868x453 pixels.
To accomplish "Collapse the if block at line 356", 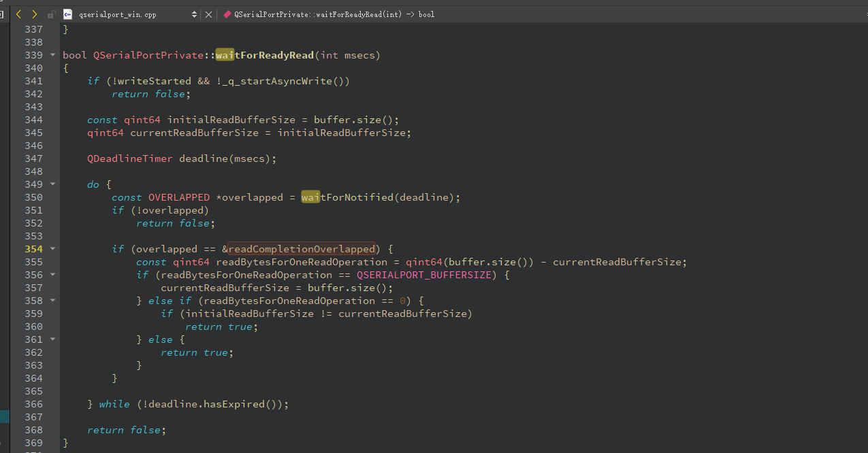I will click(52, 275).
